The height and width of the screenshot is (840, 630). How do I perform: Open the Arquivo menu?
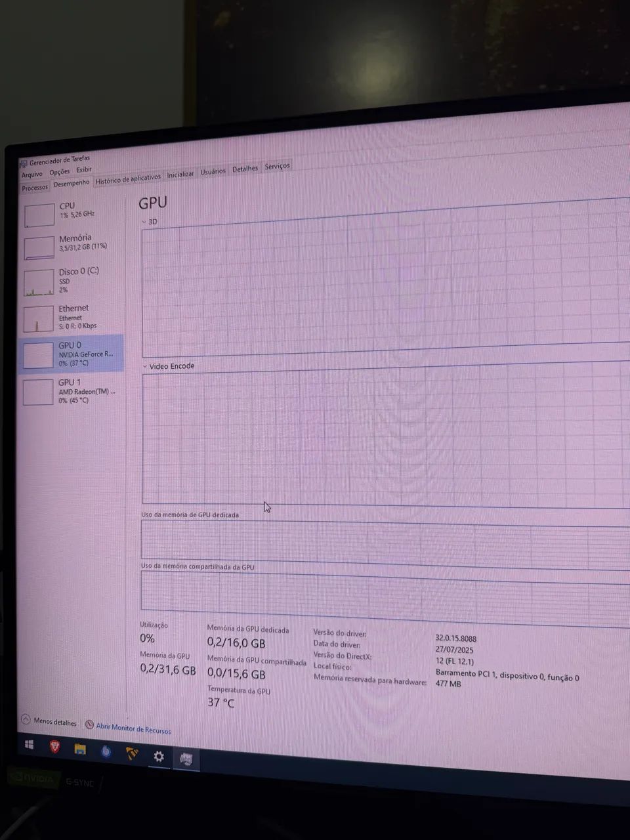(31, 175)
